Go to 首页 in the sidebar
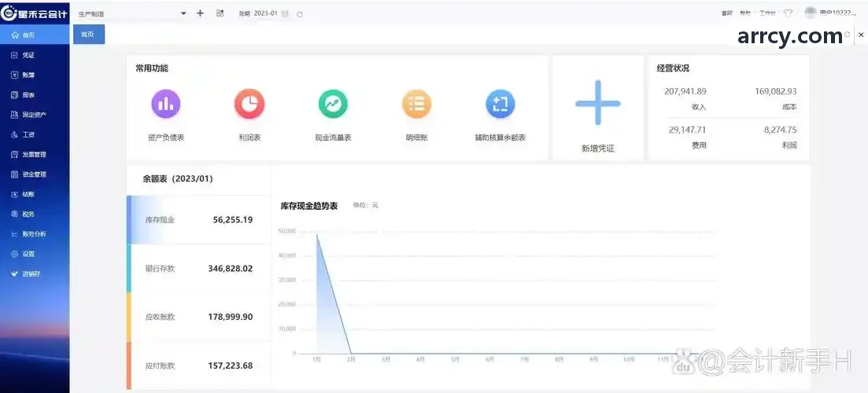The image size is (868, 393). [35, 35]
